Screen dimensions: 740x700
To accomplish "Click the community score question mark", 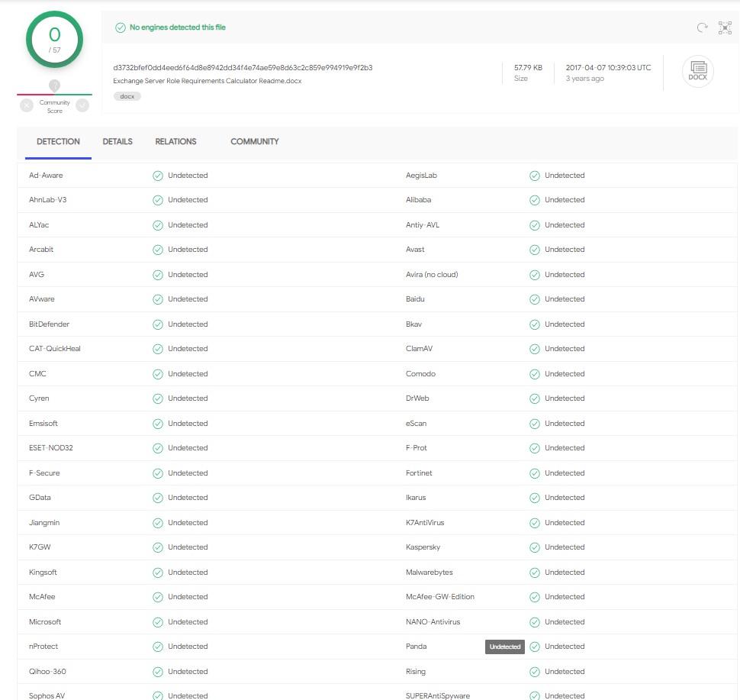I will click(55, 85).
